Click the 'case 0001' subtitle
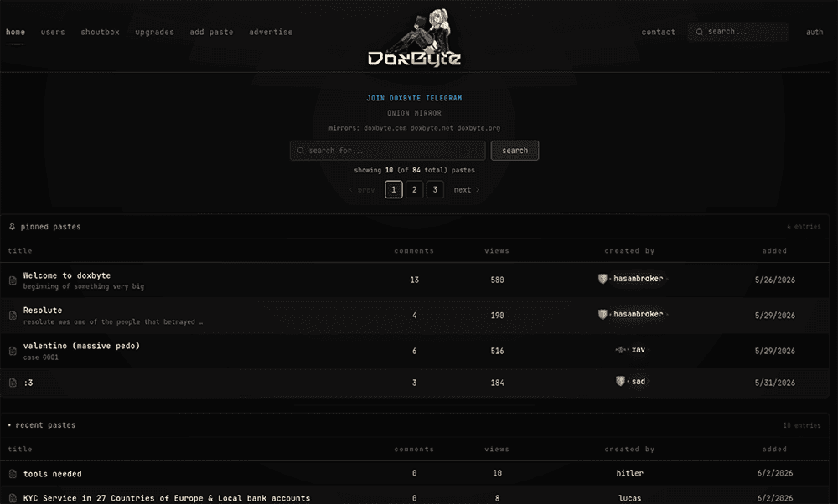This screenshot has width=838, height=504. (40, 357)
